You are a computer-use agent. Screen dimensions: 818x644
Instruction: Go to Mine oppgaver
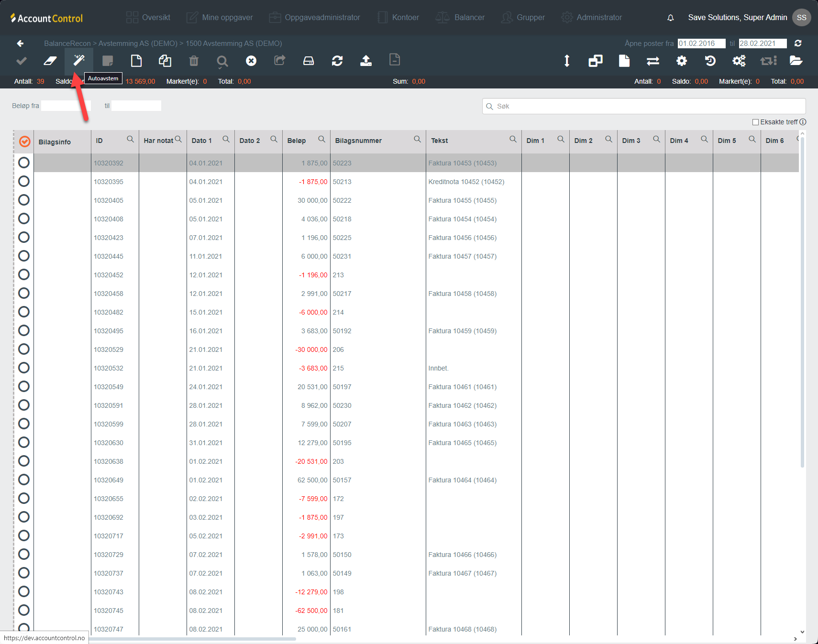click(x=220, y=18)
